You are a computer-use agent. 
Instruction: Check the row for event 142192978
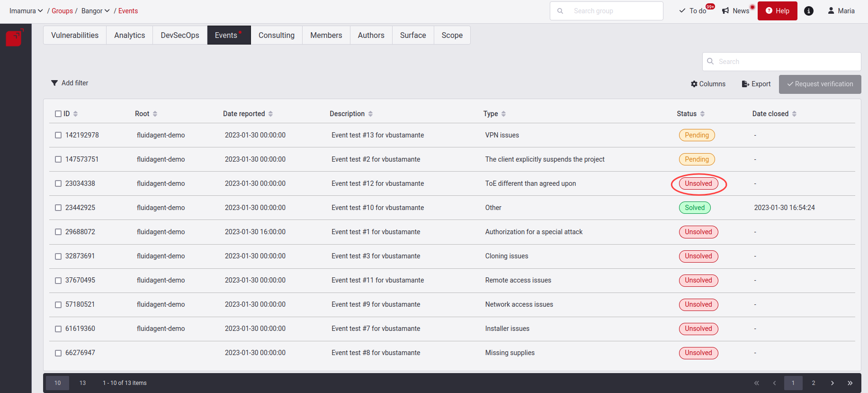tap(58, 135)
